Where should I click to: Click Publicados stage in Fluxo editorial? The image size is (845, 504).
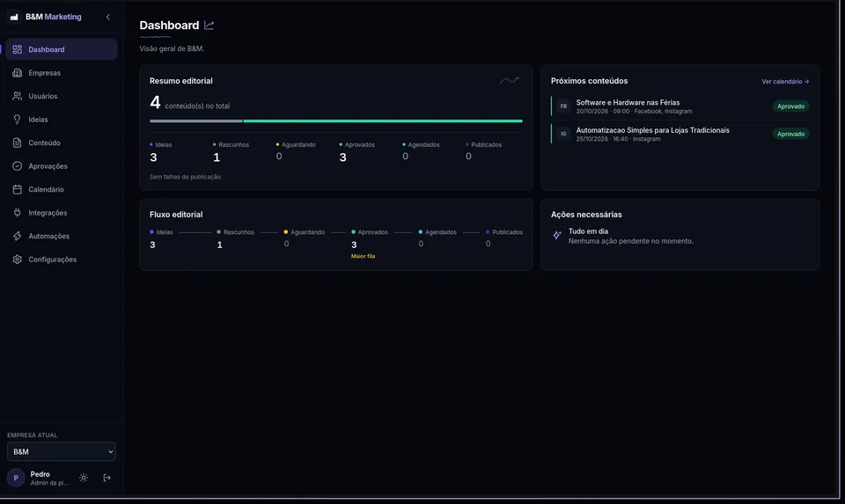503,238
